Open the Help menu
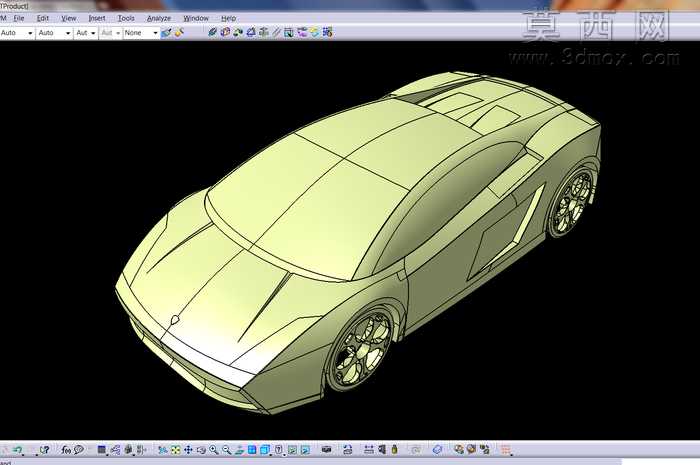This screenshot has height=465, width=700. [228, 18]
